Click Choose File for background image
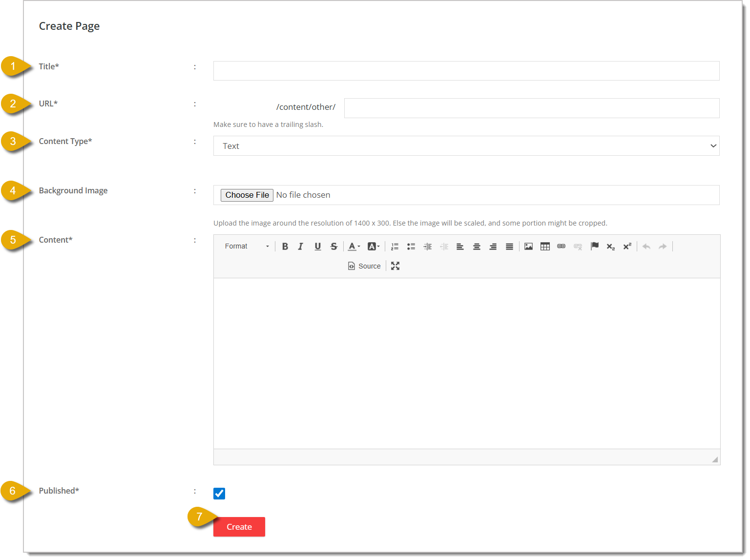This screenshot has width=750, height=560. point(247,195)
